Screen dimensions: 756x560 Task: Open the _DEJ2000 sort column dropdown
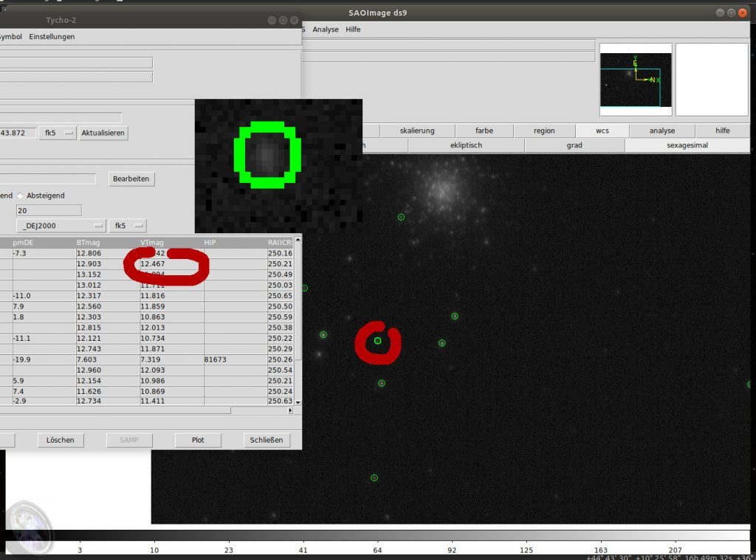click(62, 225)
